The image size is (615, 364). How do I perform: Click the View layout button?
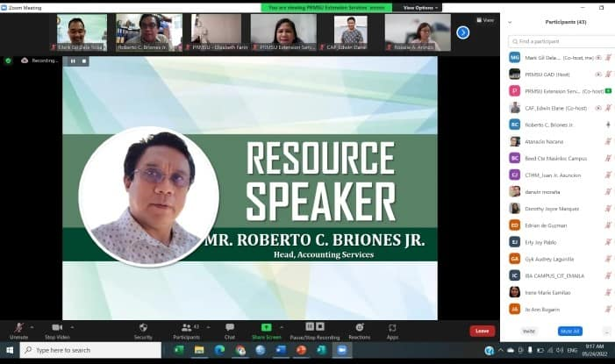tap(485, 20)
